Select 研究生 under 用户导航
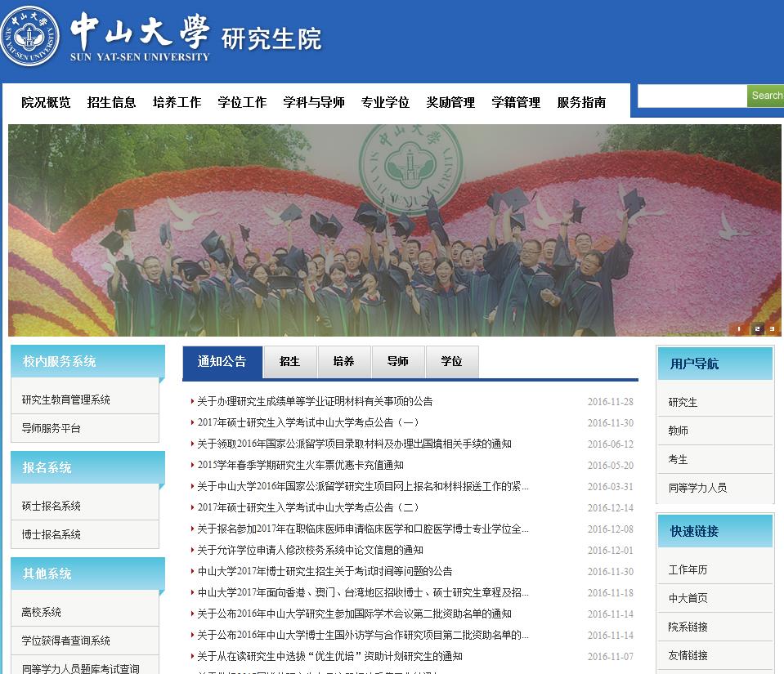The image size is (784, 674). click(683, 402)
